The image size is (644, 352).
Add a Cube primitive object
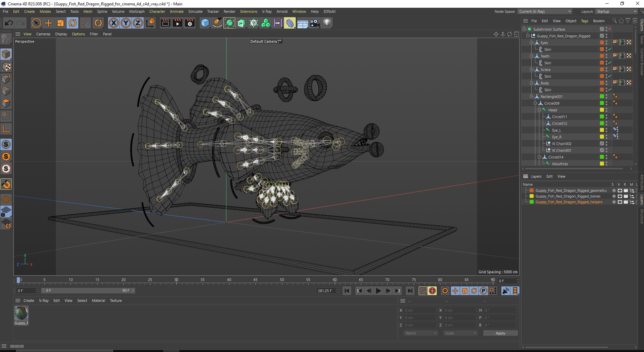[x=205, y=23]
